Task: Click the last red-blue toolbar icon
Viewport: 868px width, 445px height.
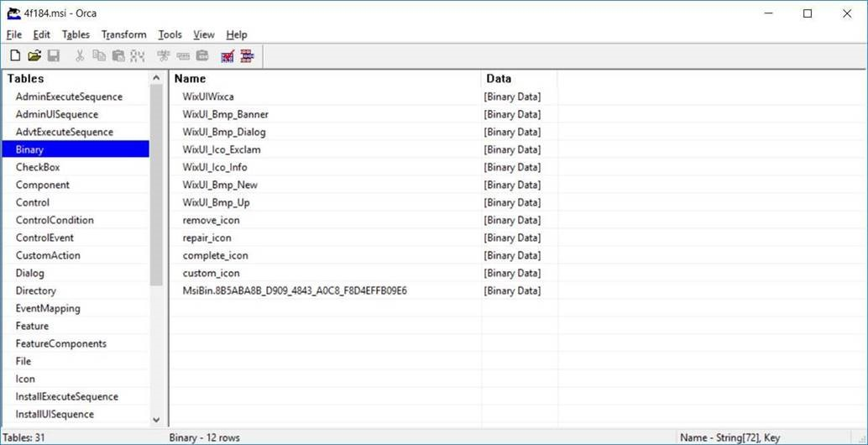Action: pos(247,56)
